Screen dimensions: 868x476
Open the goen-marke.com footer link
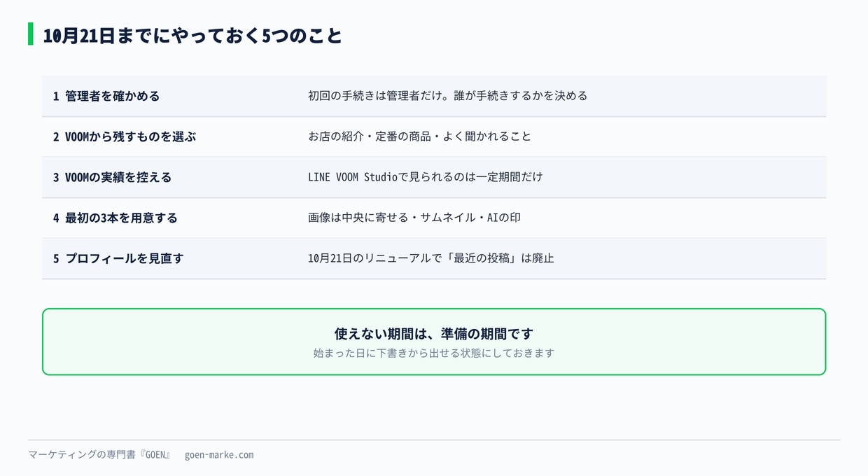pos(219,455)
